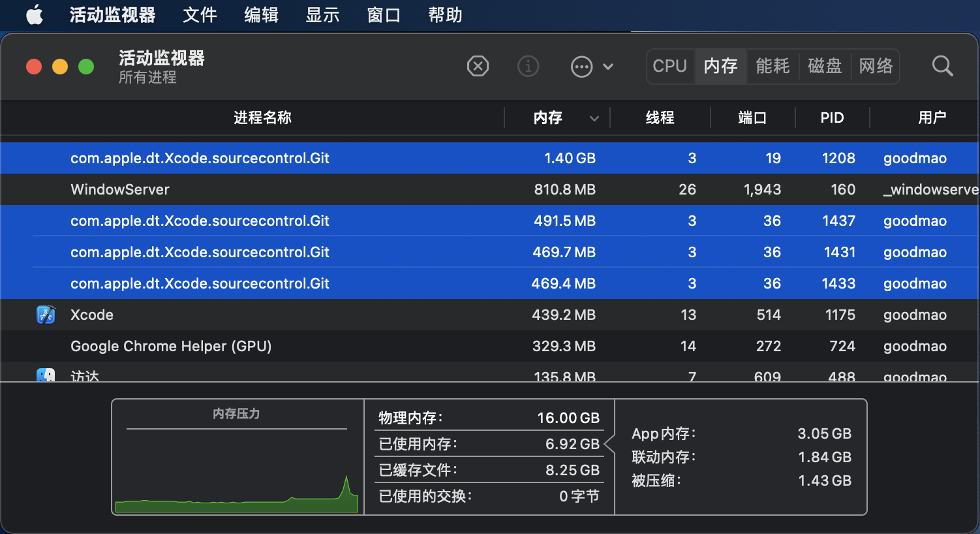Click the stop process X icon
Viewport: 980px width, 534px height.
478,66
